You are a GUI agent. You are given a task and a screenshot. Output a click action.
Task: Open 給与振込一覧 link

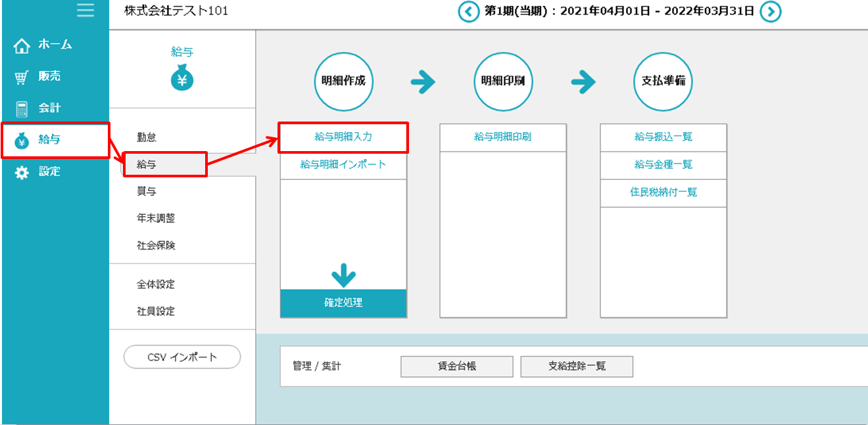click(663, 137)
